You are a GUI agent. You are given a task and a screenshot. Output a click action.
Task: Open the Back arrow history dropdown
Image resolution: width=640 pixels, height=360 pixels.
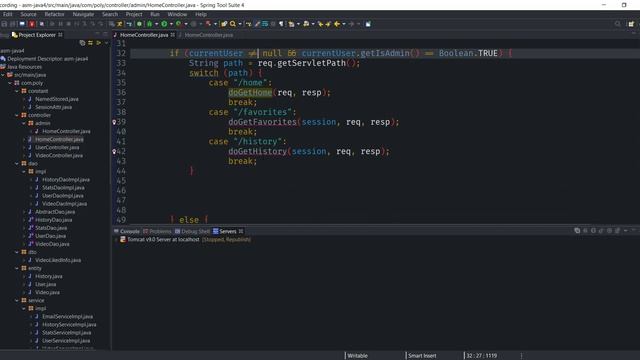click(x=344, y=24)
